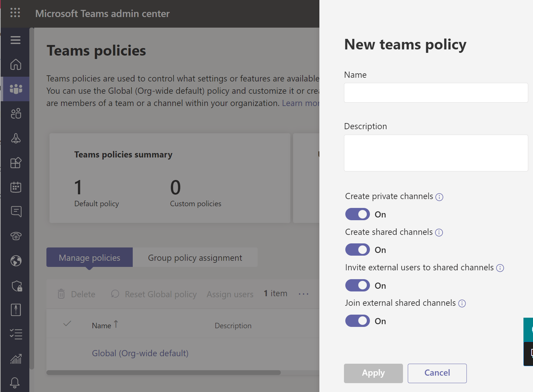Open the Planning checklist icon in sidebar
This screenshot has height=392, width=533.
pyautogui.click(x=16, y=334)
